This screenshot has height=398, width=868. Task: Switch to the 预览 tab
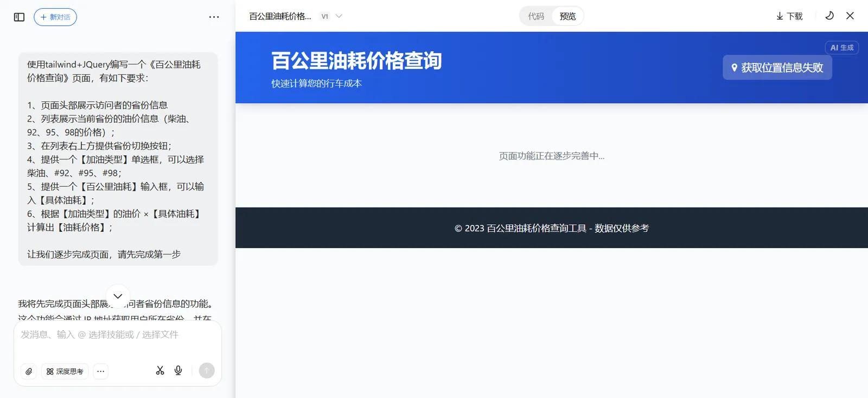[567, 16]
